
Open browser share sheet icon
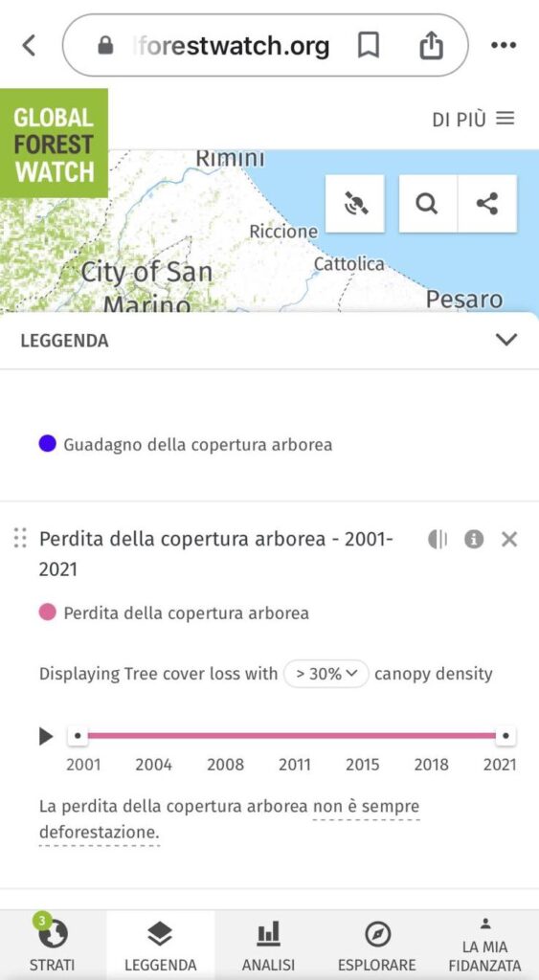coord(432,45)
